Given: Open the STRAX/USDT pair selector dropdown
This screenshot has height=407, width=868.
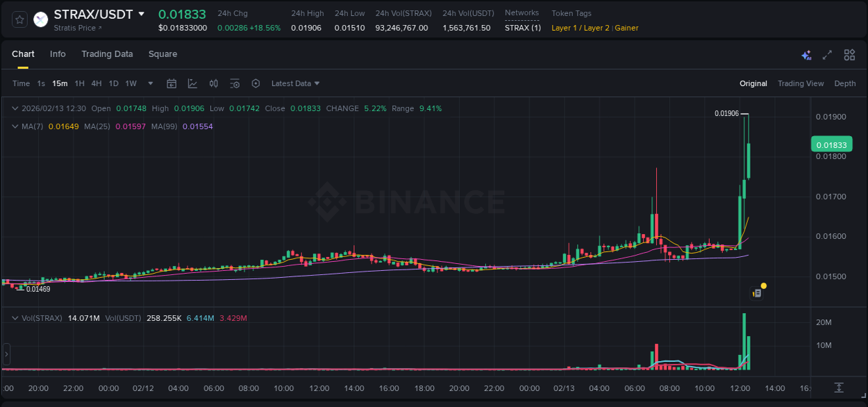Looking at the screenshot, I should (x=143, y=13).
